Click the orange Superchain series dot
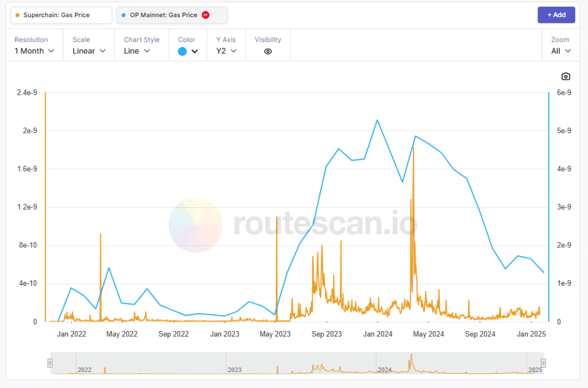 (17, 15)
